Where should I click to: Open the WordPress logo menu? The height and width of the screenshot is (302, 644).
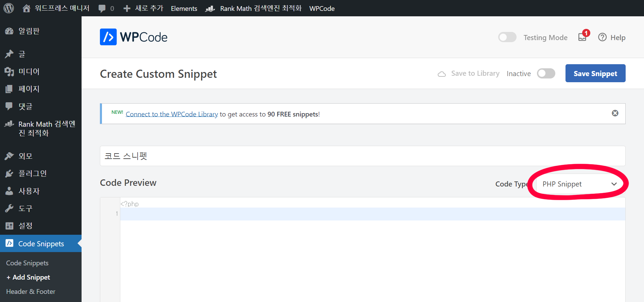coord(8,8)
